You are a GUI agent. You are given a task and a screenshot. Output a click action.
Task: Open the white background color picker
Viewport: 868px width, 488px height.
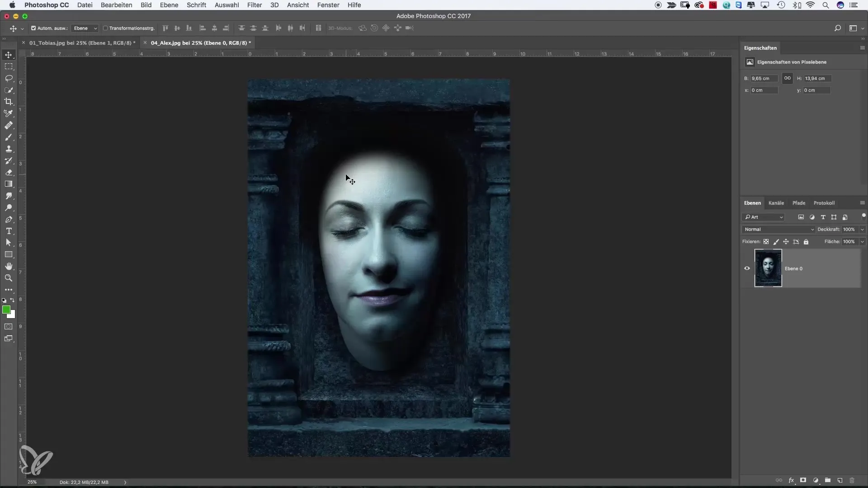pyautogui.click(x=13, y=315)
